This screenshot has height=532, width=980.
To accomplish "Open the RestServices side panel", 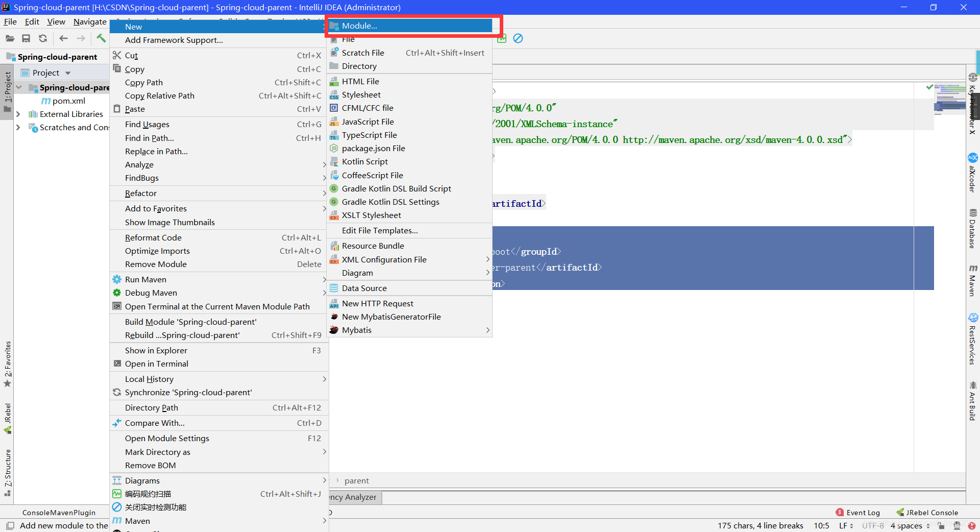I will [973, 338].
